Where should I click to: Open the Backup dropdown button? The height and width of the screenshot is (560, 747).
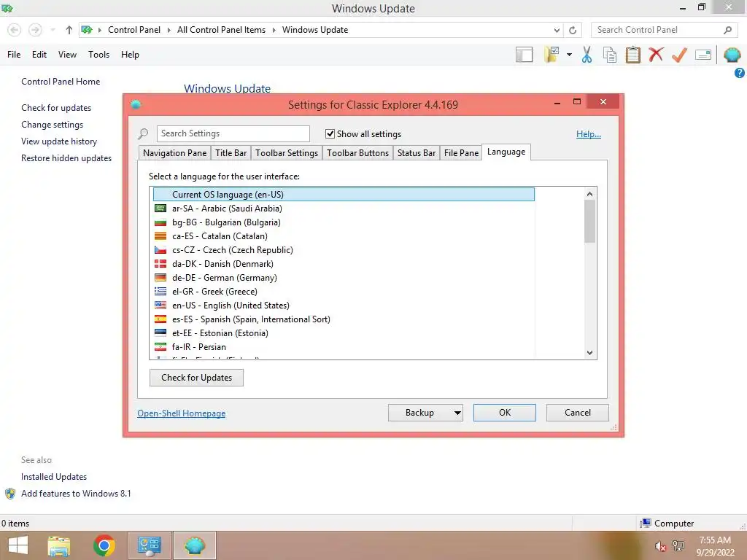[x=425, y=413]
